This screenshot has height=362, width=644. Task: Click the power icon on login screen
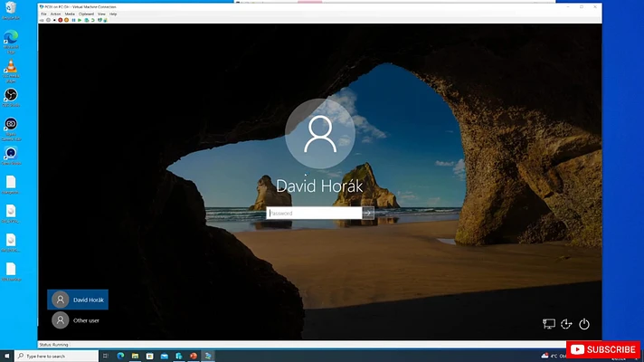click(x=584, y=324)
